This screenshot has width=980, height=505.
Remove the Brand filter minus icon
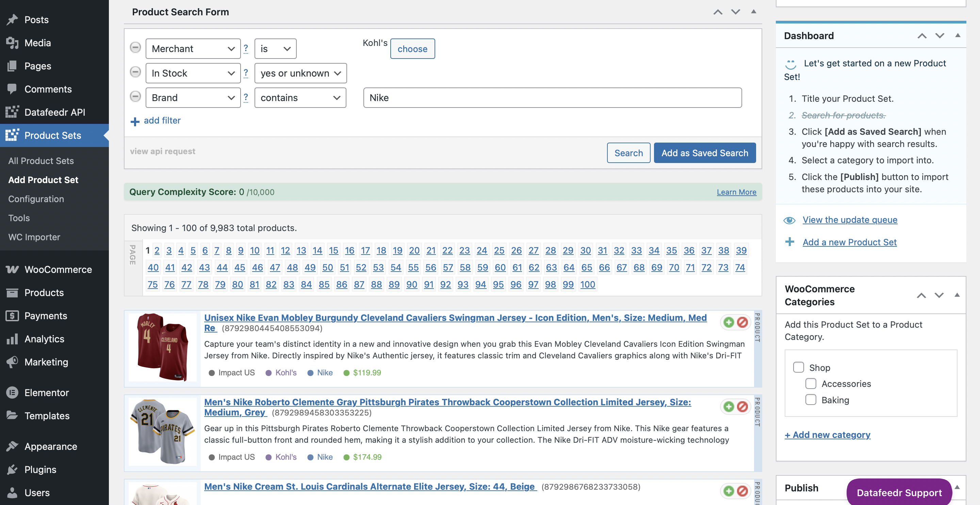pos(135,96)
